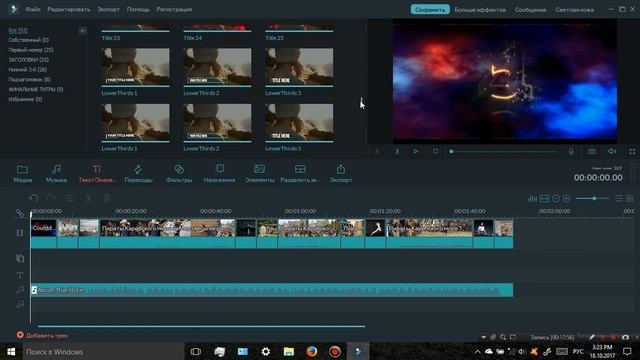
Task: Split the clip with the scissors icon
Action: tap(88, 198)
